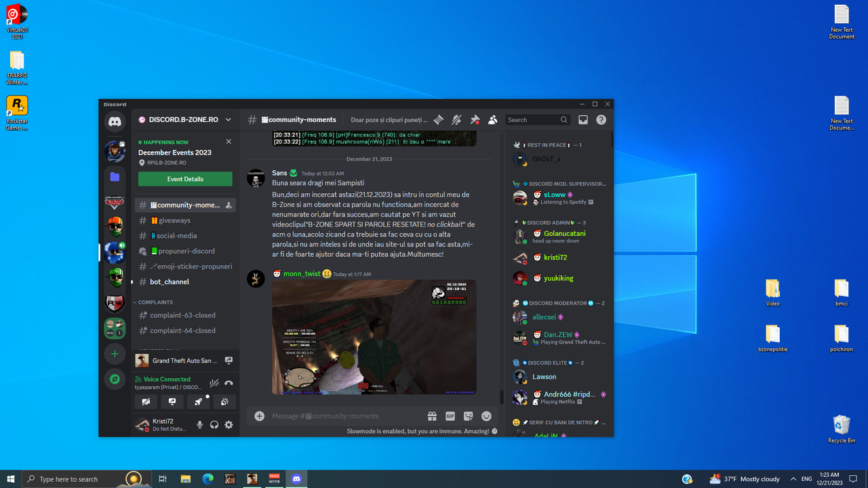Turn on your camera in the voice panel
Screen dimensions: 868x488
pyautogui.click(x=145, y=402)
